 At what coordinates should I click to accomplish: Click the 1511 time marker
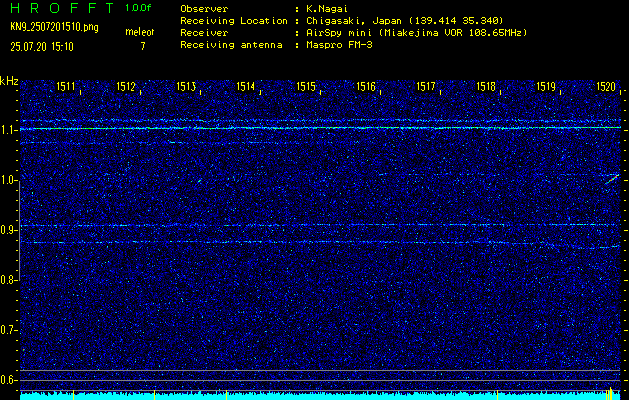tap(65, 86)
